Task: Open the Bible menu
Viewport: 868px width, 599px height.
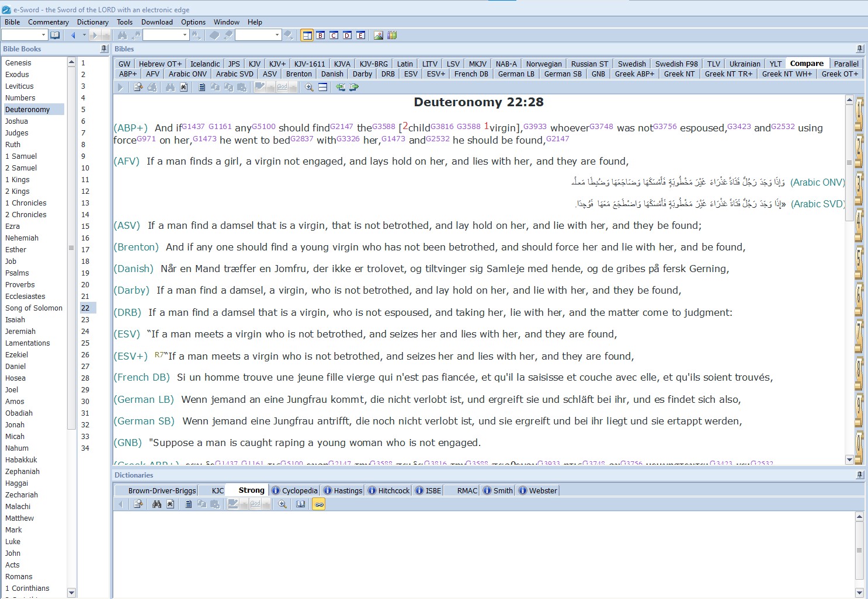Action: pyautogui.click(x=12, y=22)
